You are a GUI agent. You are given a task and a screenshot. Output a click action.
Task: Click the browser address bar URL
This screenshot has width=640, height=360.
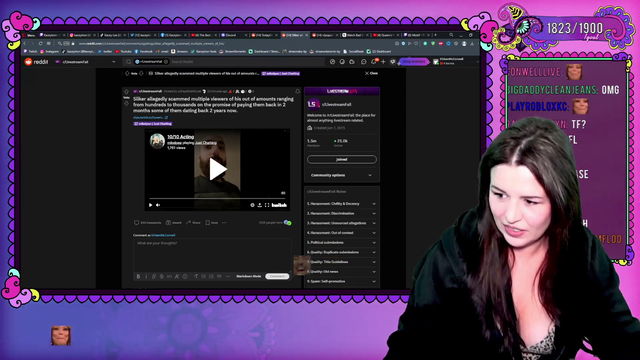click(152, 44)
